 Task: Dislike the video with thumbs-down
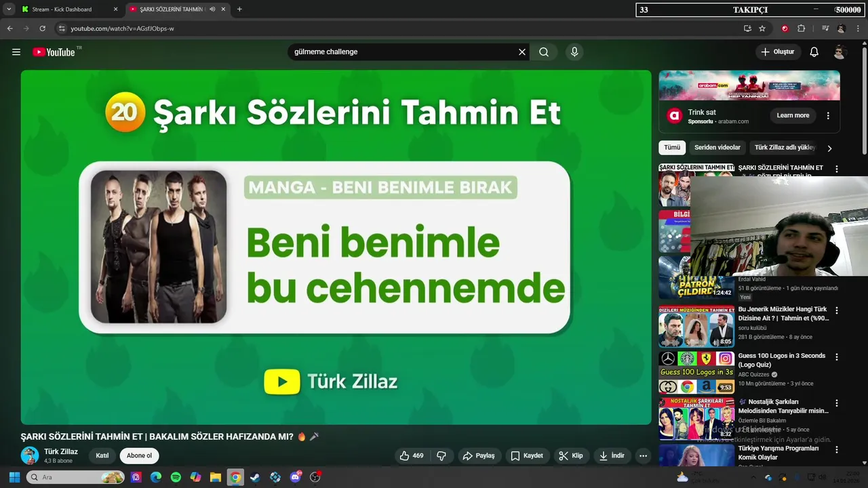pos(441,456)
